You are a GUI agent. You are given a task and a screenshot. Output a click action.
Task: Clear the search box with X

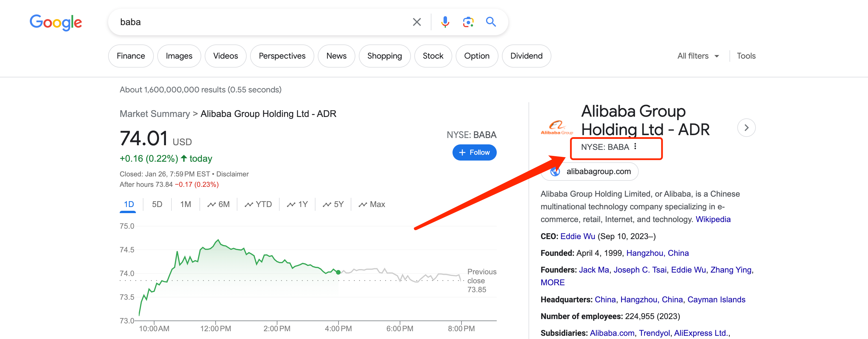tap(417, 22)
